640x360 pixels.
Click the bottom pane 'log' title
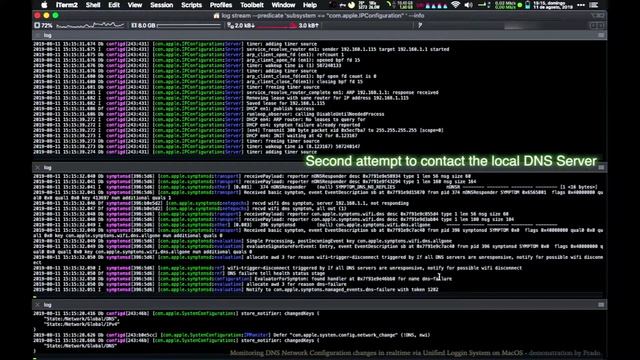point(47,305)
